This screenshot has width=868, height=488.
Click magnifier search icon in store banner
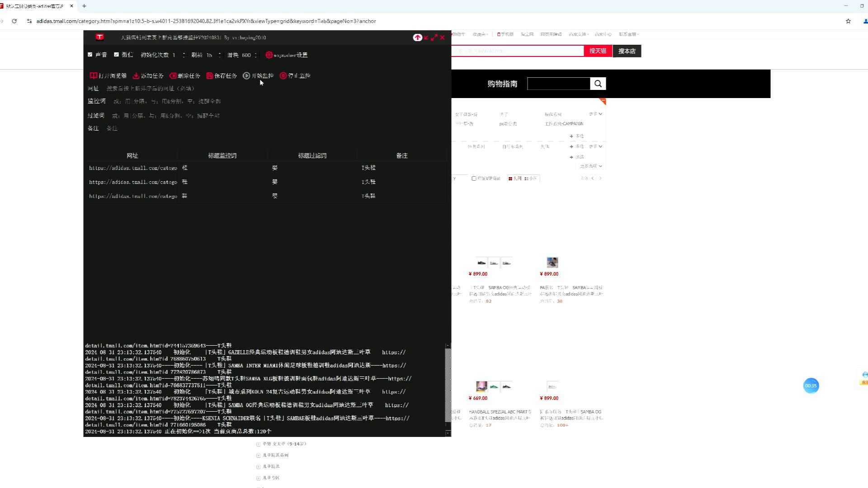pyautogui.click(x=598, y=84)
